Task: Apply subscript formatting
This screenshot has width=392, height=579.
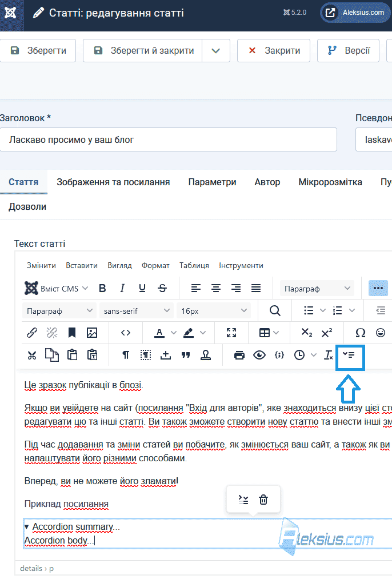Action: (307, 333)
